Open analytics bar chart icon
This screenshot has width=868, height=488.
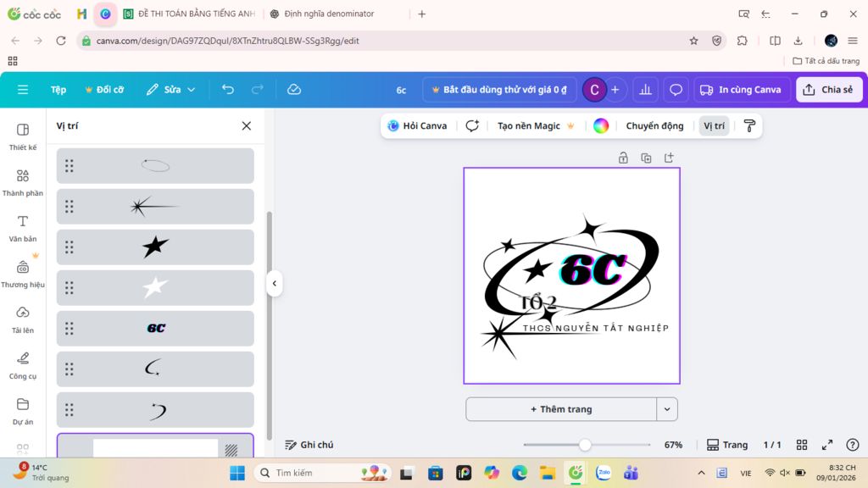tap(645, 90)
